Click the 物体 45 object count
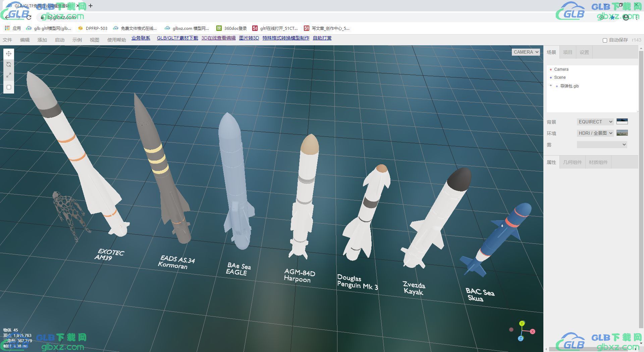This screenshot has height=352, width=644. point(11,330)
